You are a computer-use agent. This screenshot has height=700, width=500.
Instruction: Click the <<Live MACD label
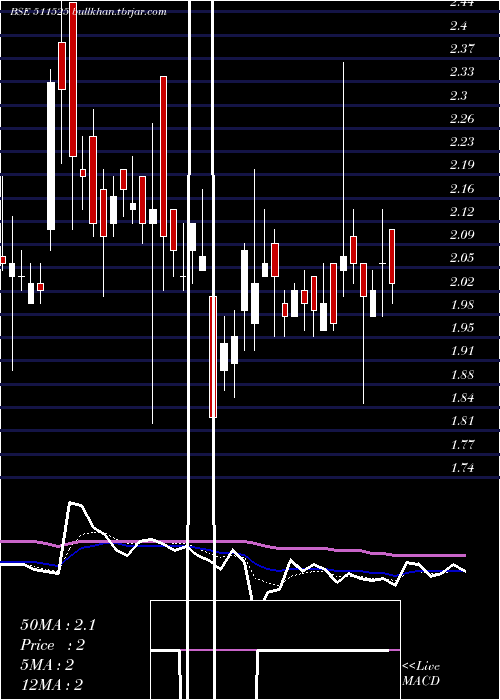tap(421, 673)
